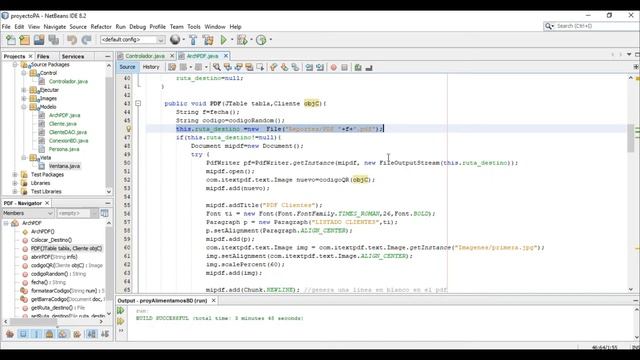This screenshot has width=640, height=360.
Task: Click the Open Project toolbar icon
Action: click(x=39, y=40)
